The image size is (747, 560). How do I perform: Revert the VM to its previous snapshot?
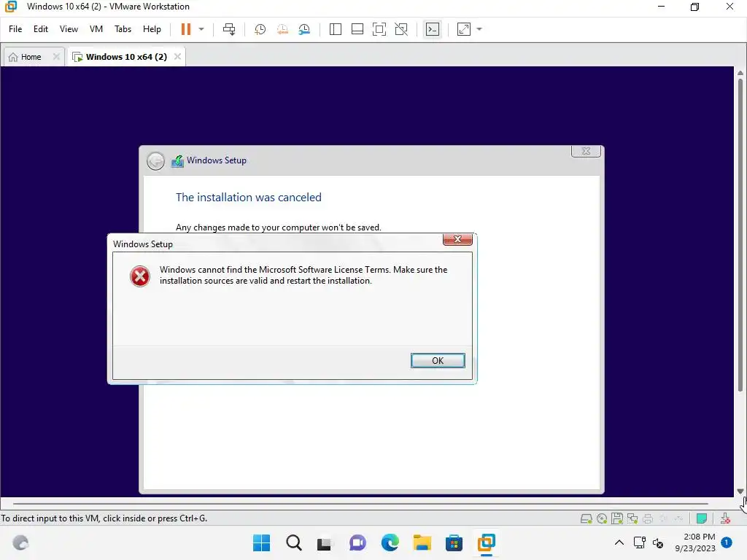pos(282,29)
